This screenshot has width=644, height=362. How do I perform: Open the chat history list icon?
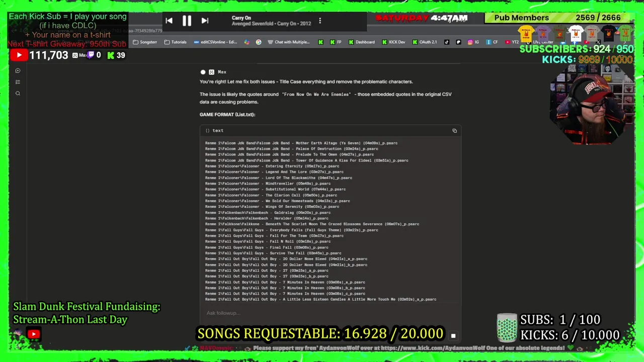pos(18,82)
